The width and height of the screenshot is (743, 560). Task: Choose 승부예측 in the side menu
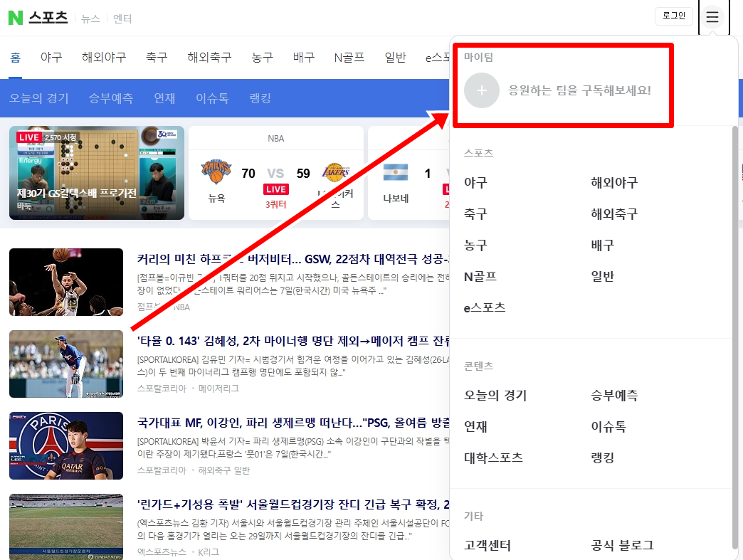click(614, 395)
